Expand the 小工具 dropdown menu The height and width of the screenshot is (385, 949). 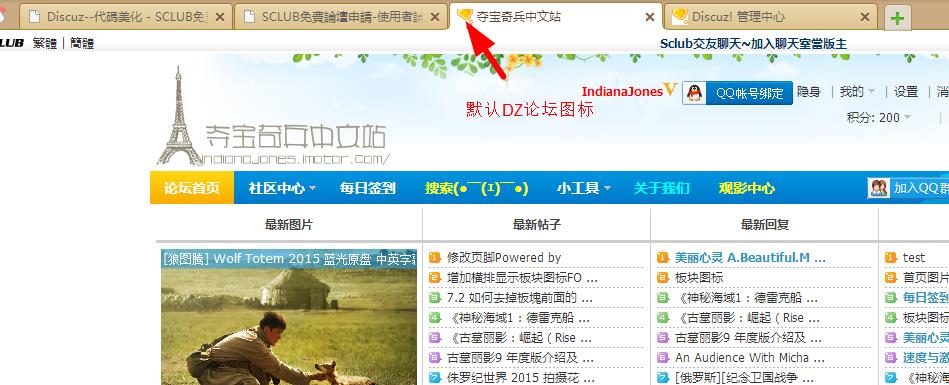[583, 188]
